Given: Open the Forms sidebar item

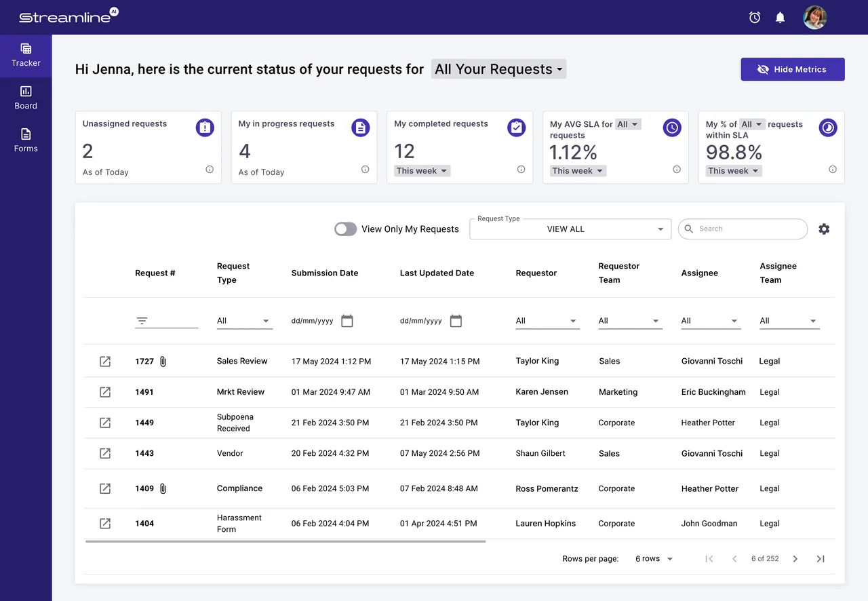Looking at the screenshot, I should pos(26,140).
